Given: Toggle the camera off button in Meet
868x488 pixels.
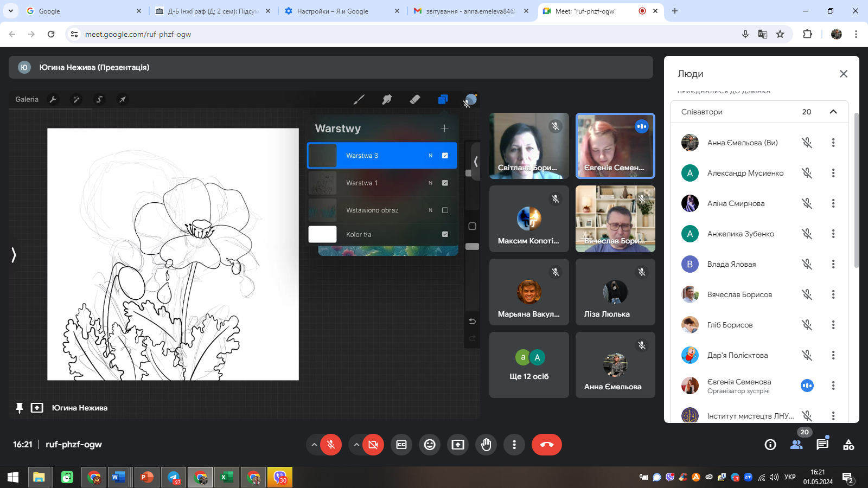Looking at the screenshot, I should (x=373, y=445).
